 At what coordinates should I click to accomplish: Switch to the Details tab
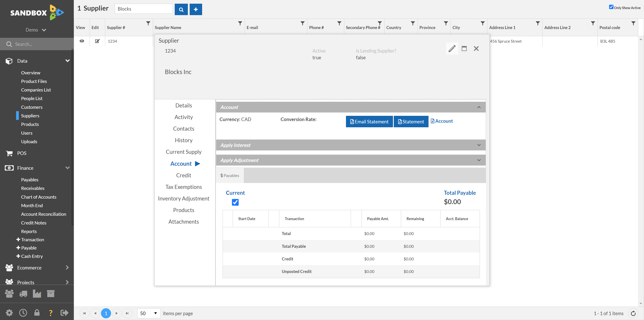[183, 106]
